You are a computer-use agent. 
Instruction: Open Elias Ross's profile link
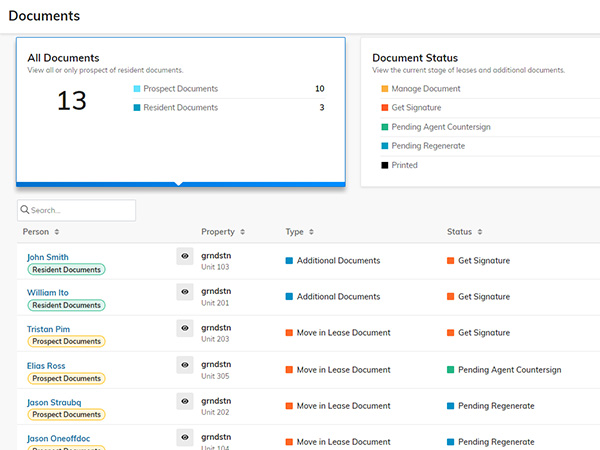pos(46,366)
